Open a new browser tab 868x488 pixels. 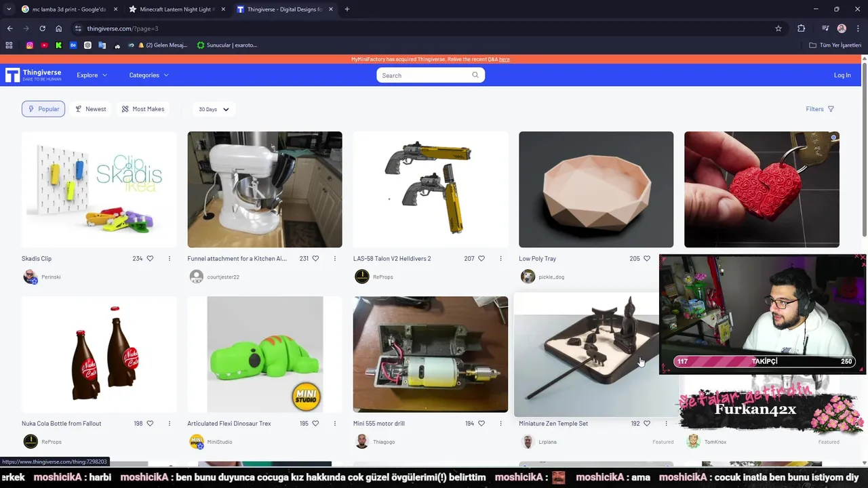coord(347,9)
